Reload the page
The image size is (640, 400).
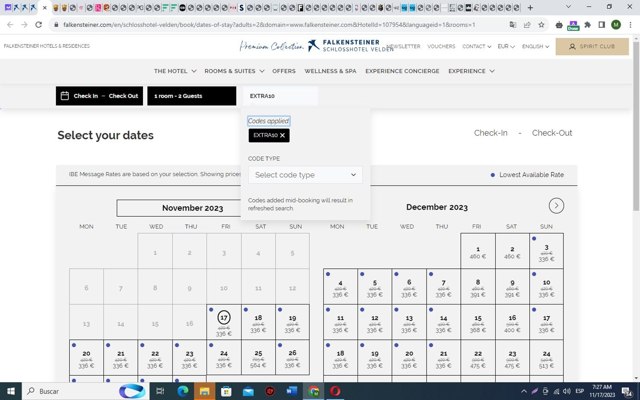[x=38, y=25]
